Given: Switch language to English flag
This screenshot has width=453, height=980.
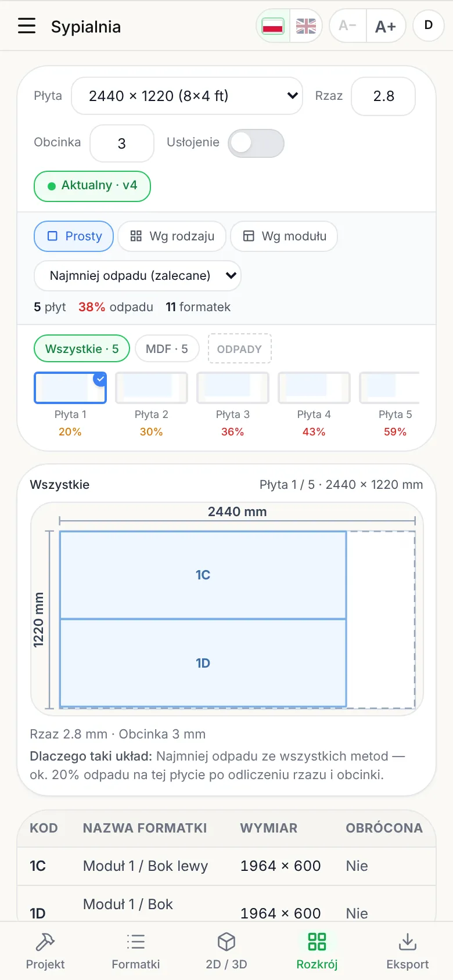Looking at the screenshot, I should click(305, 26).
